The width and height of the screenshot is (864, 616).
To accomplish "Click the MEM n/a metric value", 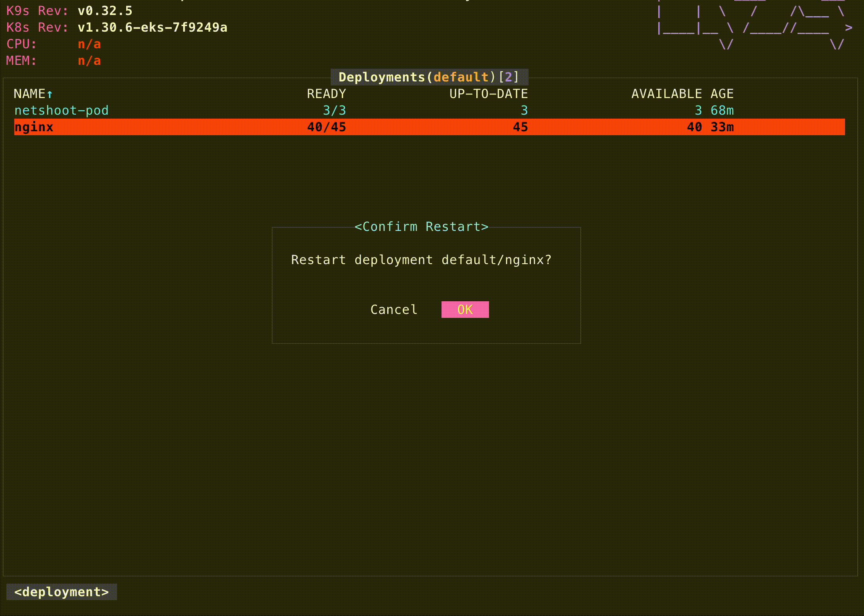I will tap(89, 60).
